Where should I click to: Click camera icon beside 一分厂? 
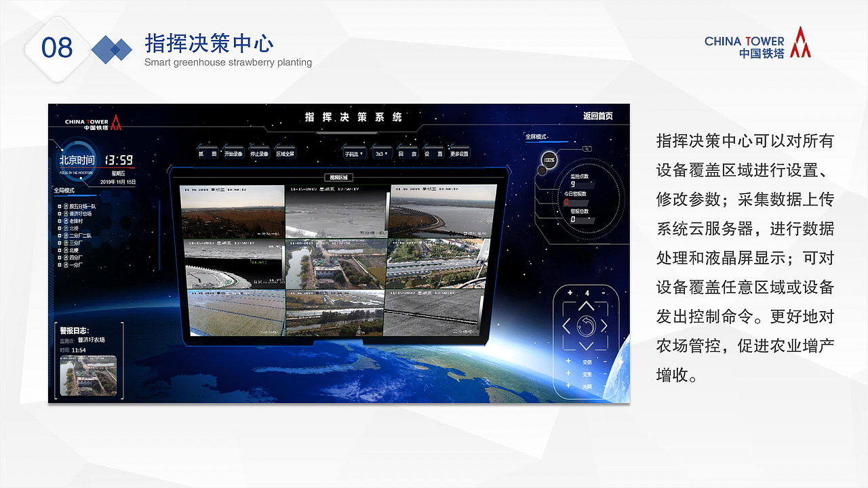click(x=66, y=265)
